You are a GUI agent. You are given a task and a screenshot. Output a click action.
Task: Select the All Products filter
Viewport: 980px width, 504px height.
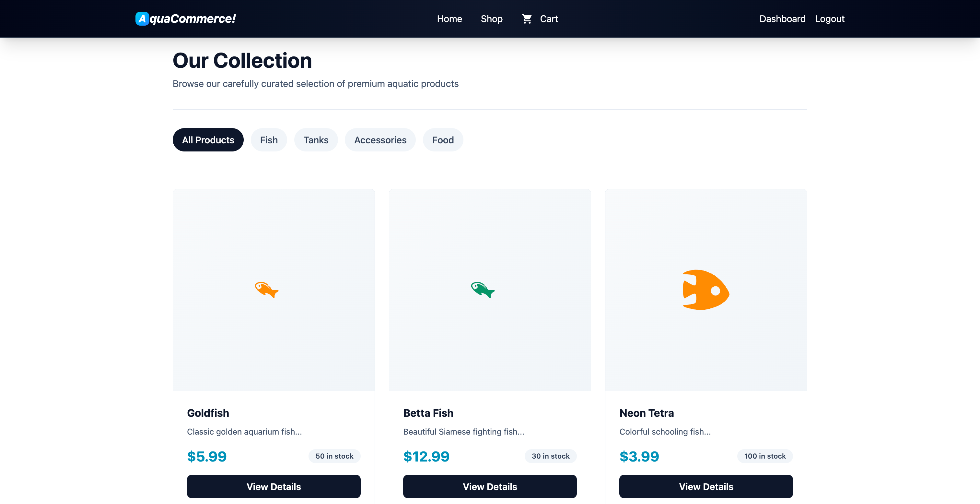208,140
